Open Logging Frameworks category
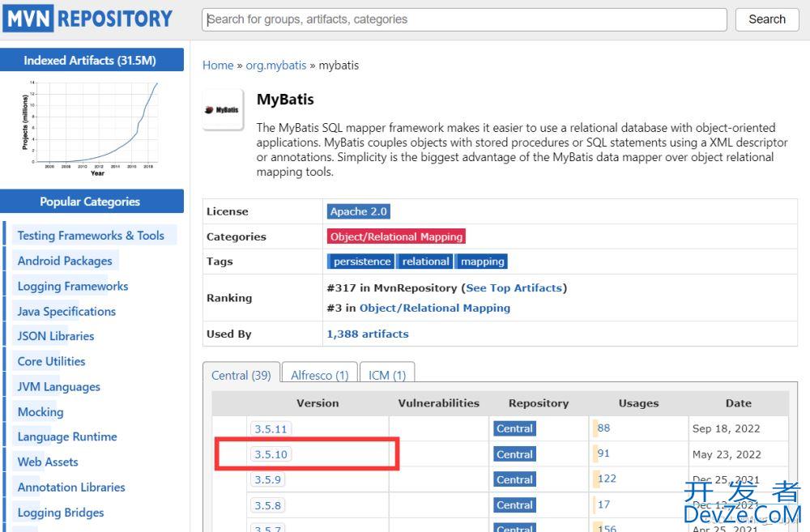The image size is (810, 532). pos(73,286)
